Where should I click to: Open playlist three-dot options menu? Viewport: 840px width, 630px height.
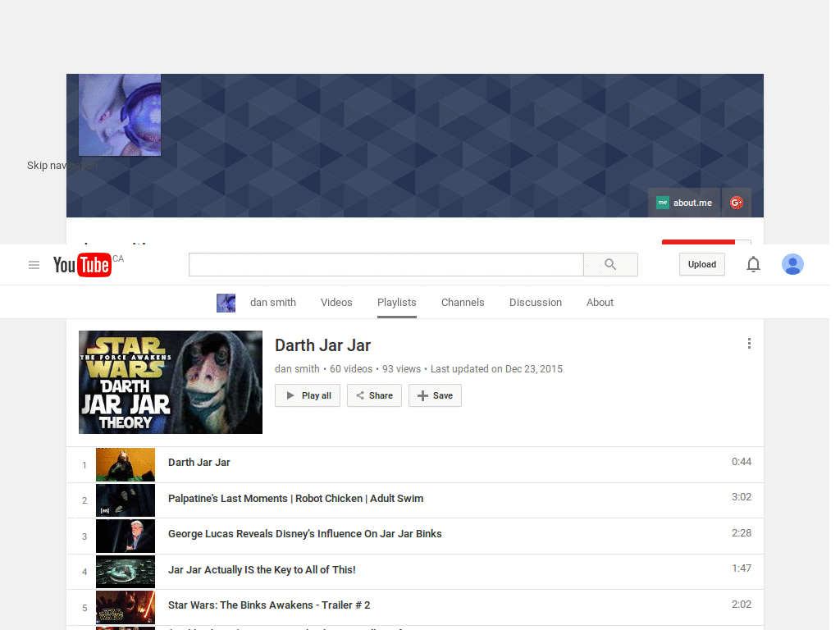pos(749,344)
